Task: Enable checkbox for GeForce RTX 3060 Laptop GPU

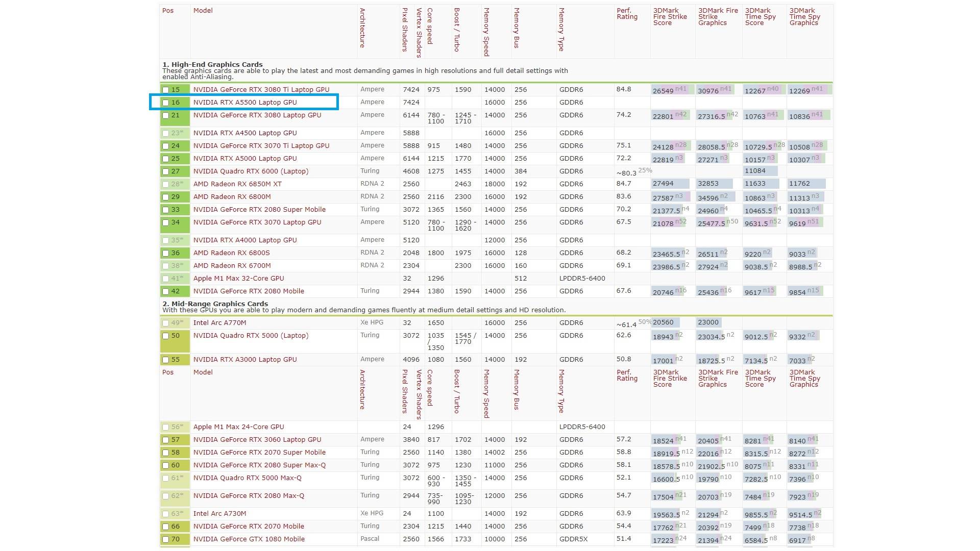Action: point(165,440)
